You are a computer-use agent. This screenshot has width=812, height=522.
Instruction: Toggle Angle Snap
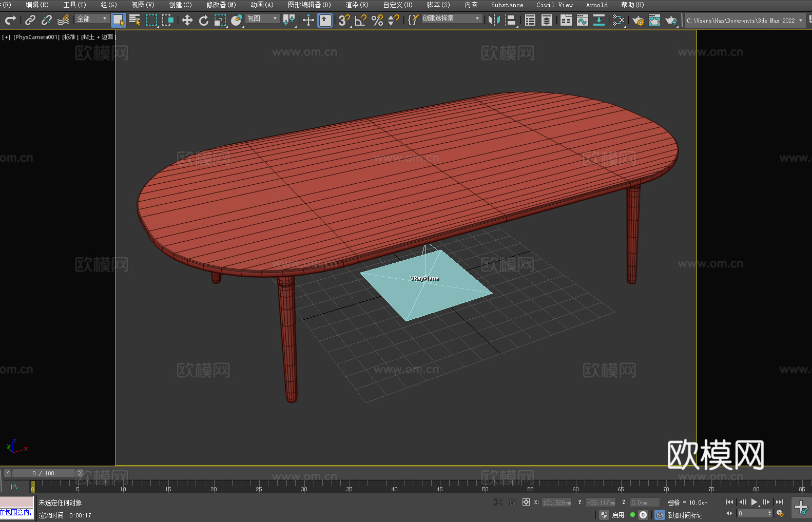[360, 20]
